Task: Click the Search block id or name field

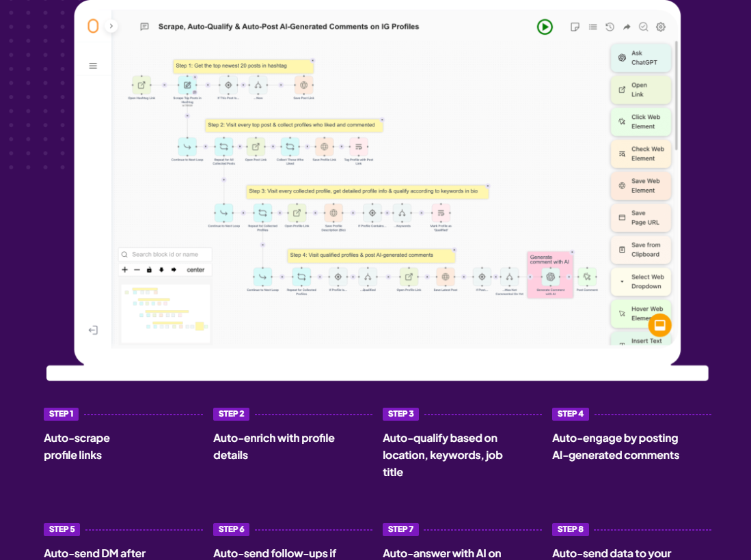Action: 165,255
